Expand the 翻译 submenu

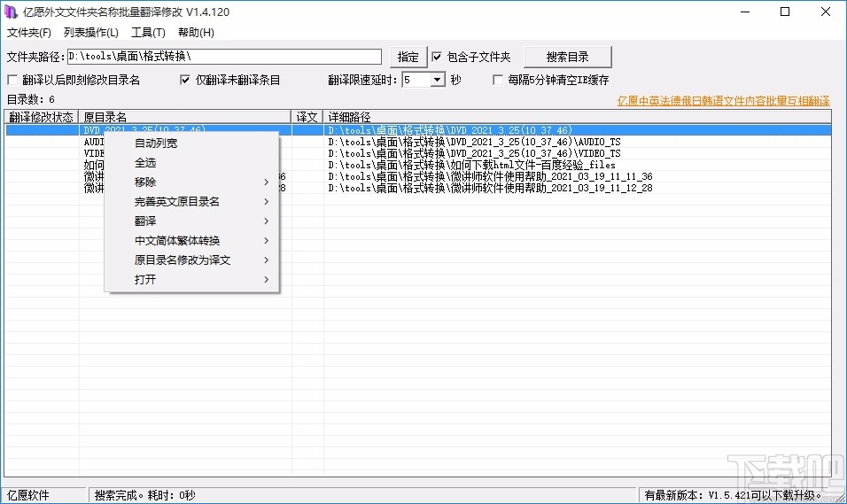coord(191,221)
